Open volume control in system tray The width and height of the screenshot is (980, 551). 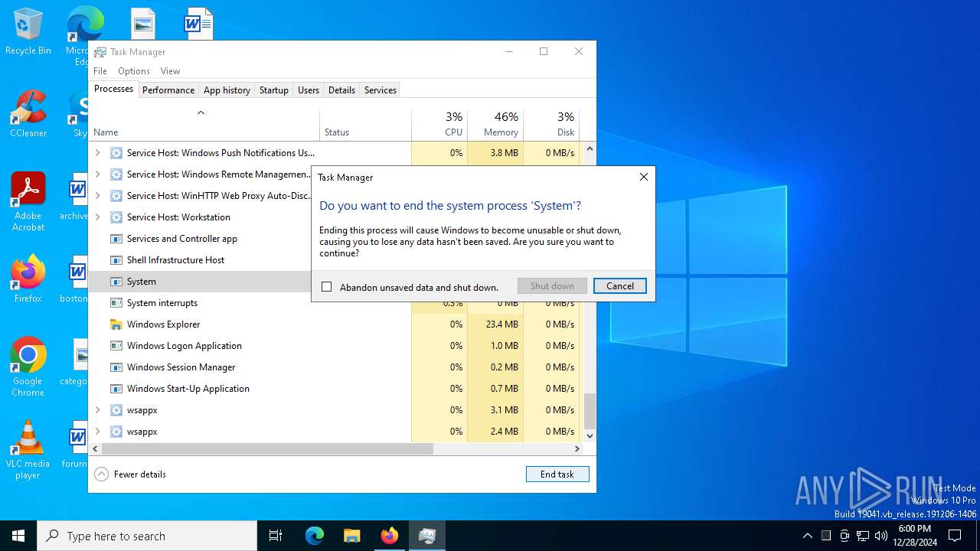pos(881,536)
